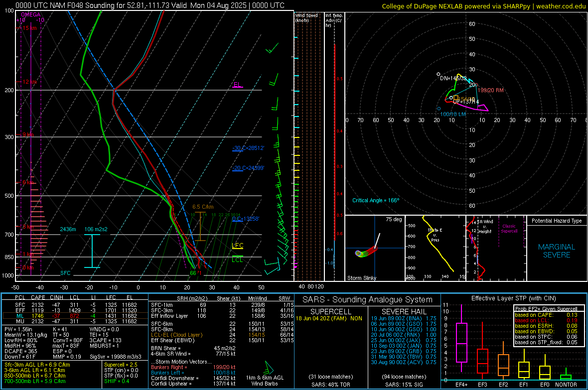Click the '700-500mb LR = 5.9 C/km' line
The image size is (588, 390).
(x=35, y=381)
